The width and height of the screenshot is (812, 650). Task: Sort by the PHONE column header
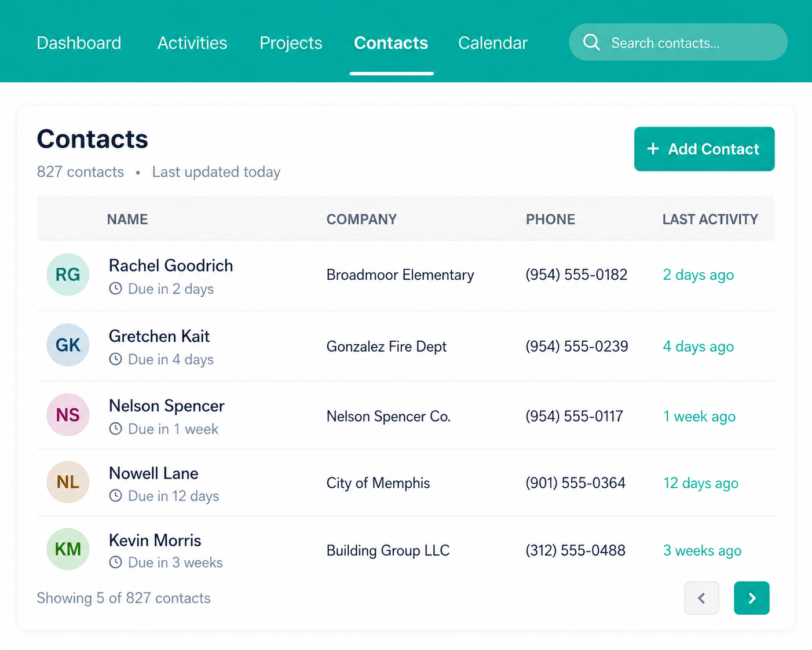[x=550, y=220]
